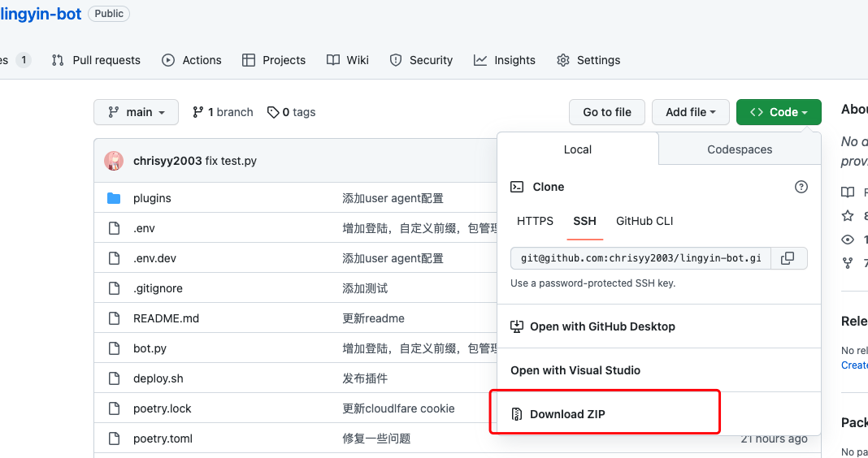Screen dimensions: 868x458
Task: Open the Projects tab
Action: click(274, 60)
